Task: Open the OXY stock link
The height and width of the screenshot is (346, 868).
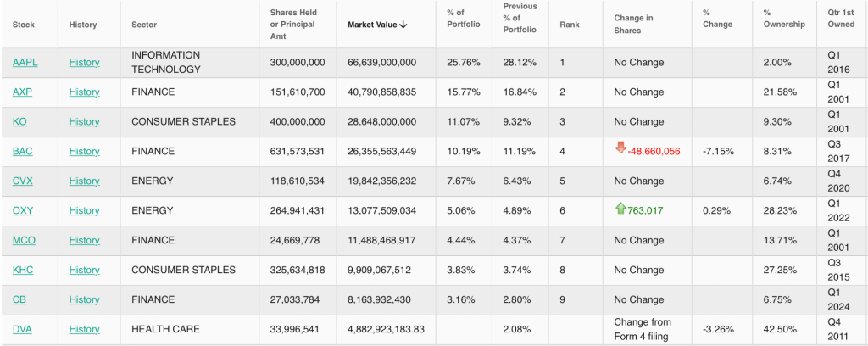Action: tap(23, 211)
